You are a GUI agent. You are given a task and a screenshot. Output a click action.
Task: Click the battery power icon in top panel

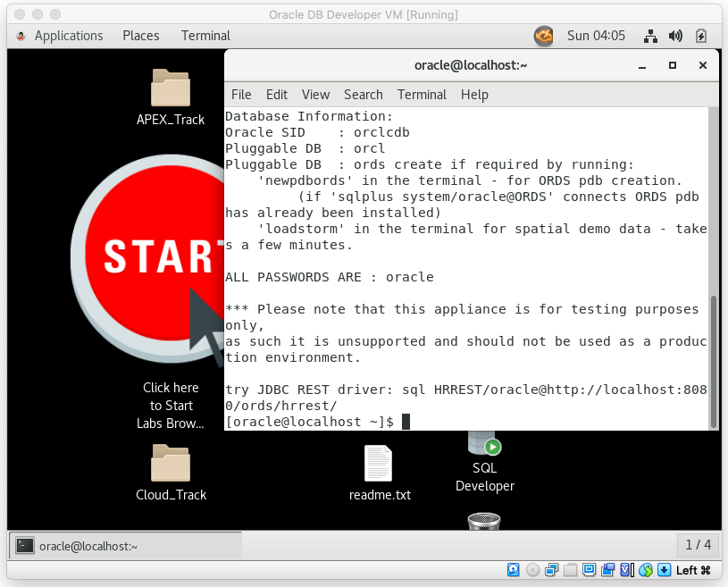[701, 36]
